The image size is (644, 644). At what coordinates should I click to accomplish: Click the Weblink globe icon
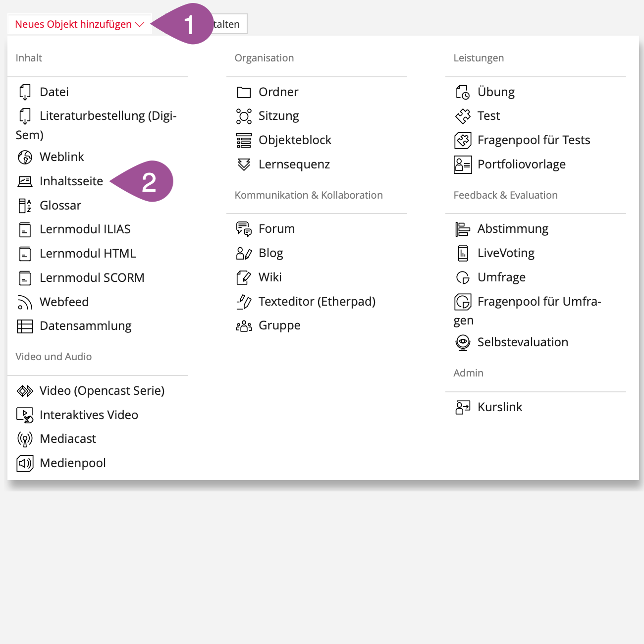point(25,157)
